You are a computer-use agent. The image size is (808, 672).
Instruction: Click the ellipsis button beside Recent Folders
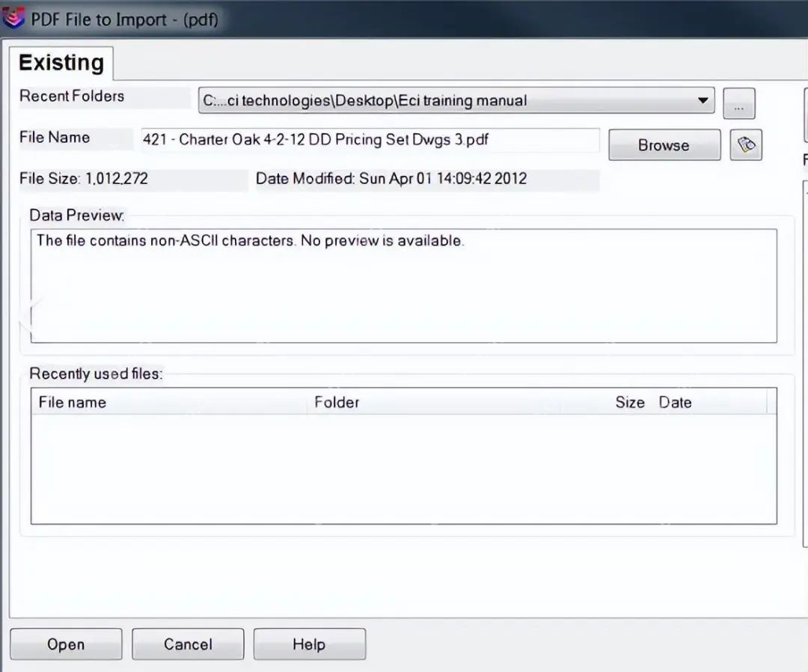click(739, 103)
